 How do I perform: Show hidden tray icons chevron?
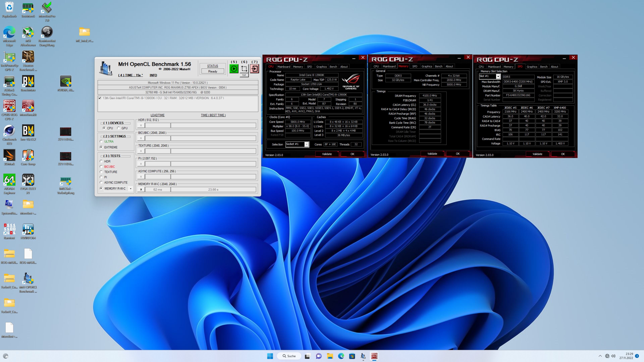pyautogui.click(x=600, y=356)
